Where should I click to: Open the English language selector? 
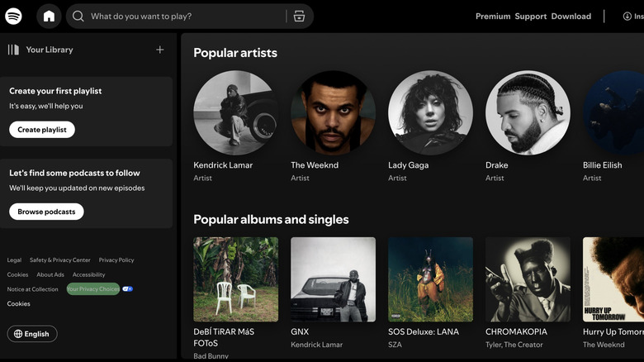click(32, 334)
